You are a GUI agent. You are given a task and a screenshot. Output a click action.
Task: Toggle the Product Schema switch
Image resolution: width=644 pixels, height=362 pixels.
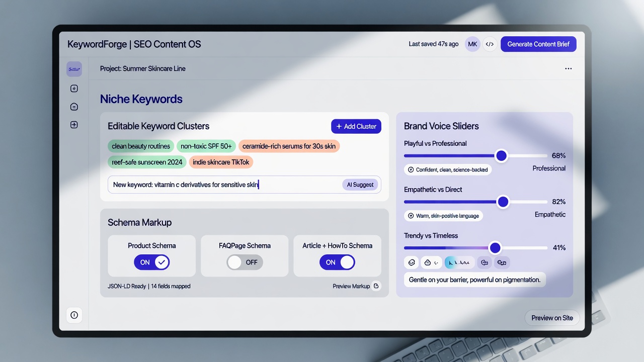tap(152, 262)
